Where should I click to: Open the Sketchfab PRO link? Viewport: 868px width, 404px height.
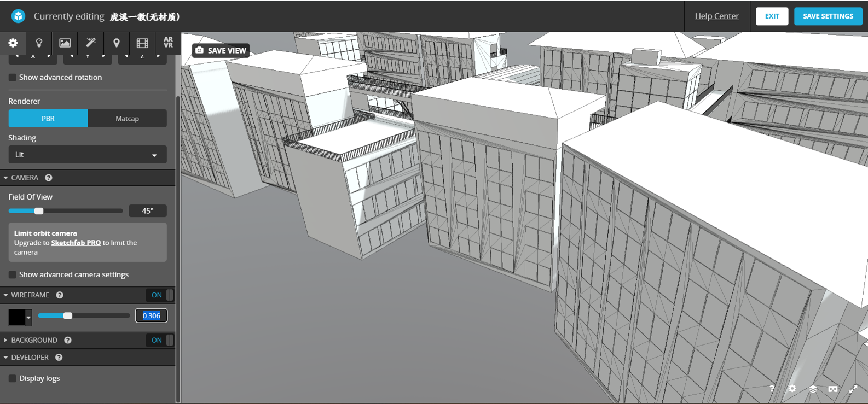point(76,243)
